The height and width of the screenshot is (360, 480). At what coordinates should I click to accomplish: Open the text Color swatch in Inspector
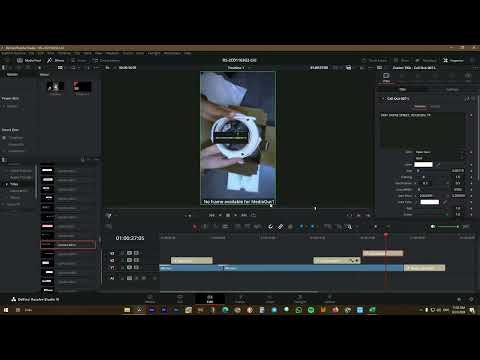423,165
